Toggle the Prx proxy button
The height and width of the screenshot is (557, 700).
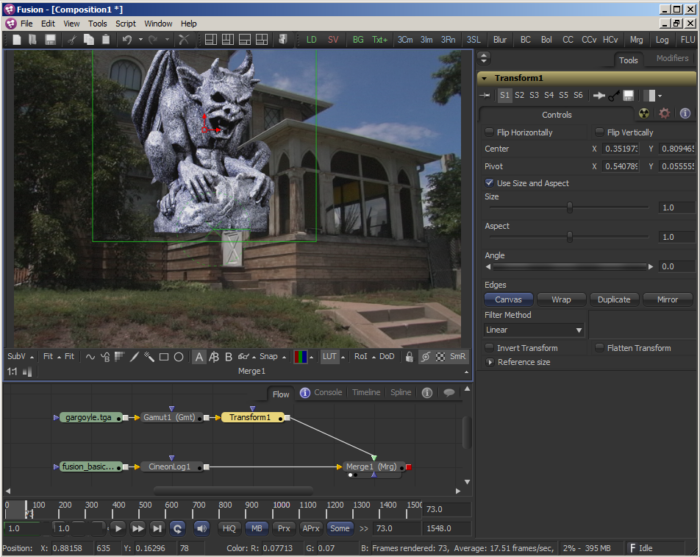point(284,528)
